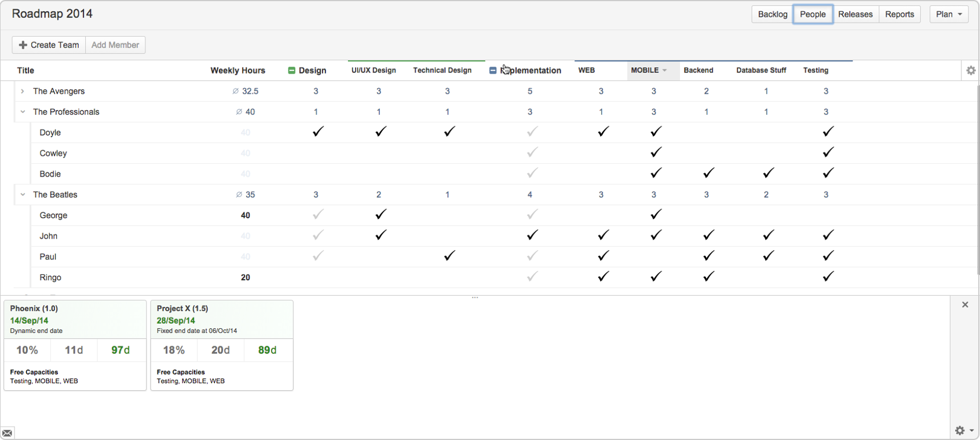980x440 pixels.
Task: Open the Plan dropdown menu
Action: (949, 14)
